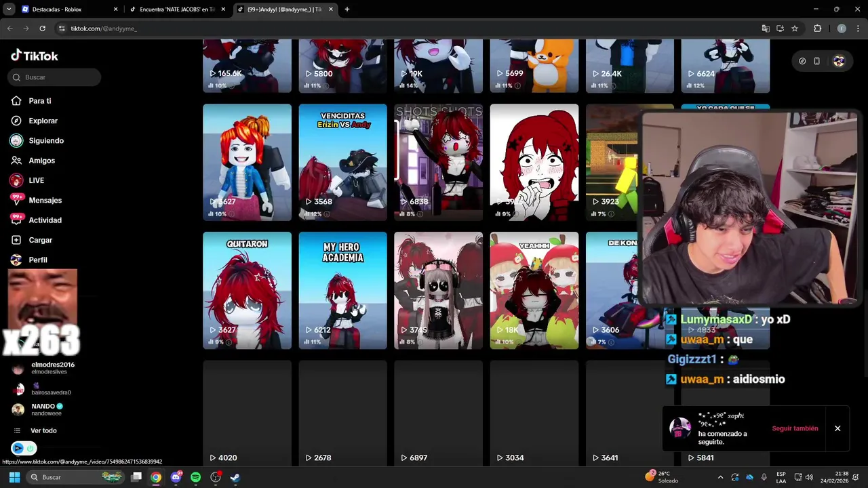The height and width of the screenshot is (488, 868).
Task: Open the Chrome extensions menu
Action: 817,28
